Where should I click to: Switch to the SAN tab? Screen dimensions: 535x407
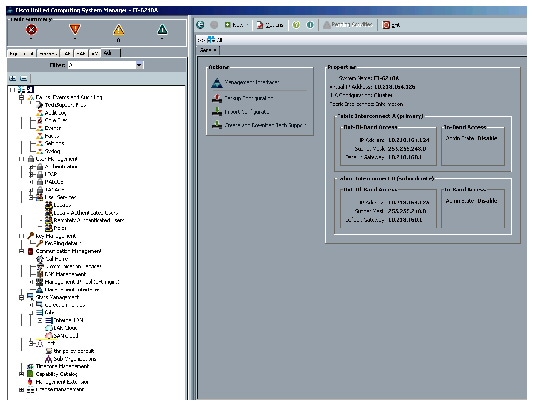point(81,54)
